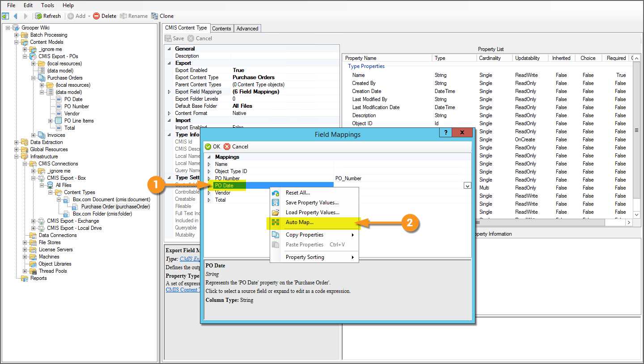
Task: Click the Thread Pools folder icon
Action: pos(34,271)
